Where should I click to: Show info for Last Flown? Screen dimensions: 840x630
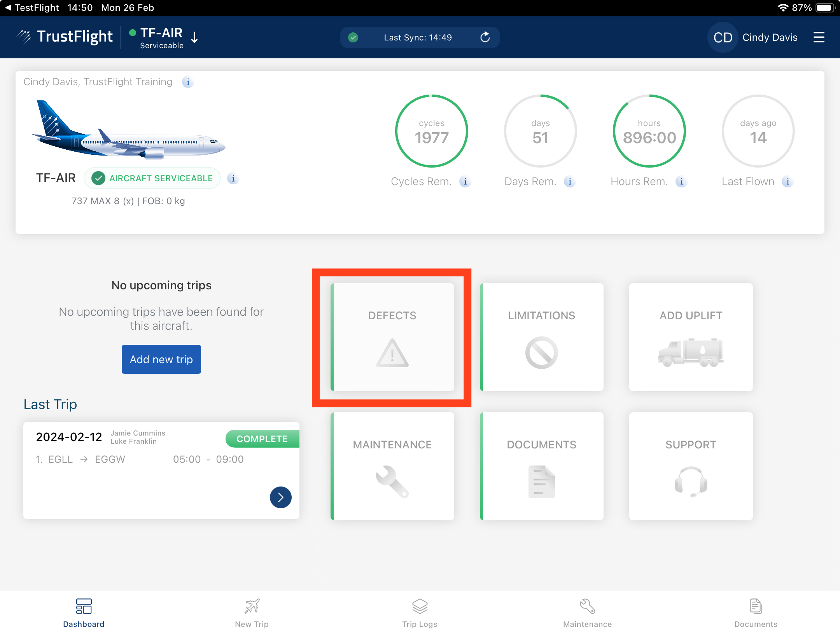pos(787,182)
